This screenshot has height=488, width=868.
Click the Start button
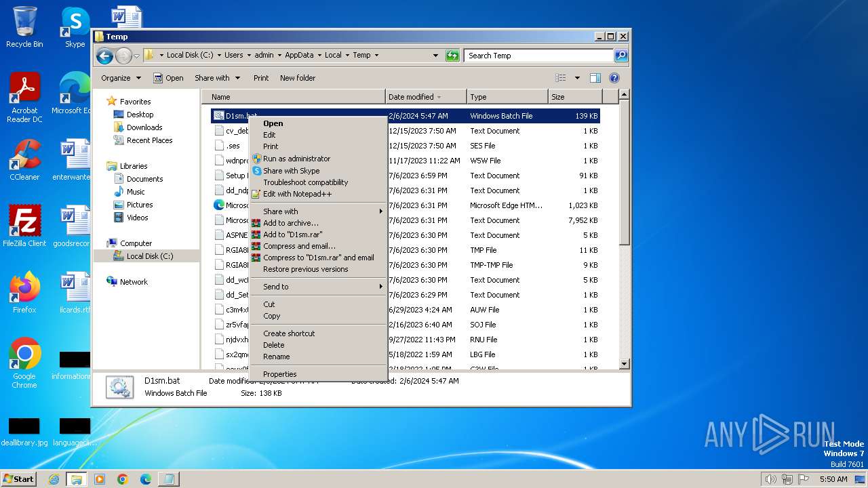coord(18,479)
